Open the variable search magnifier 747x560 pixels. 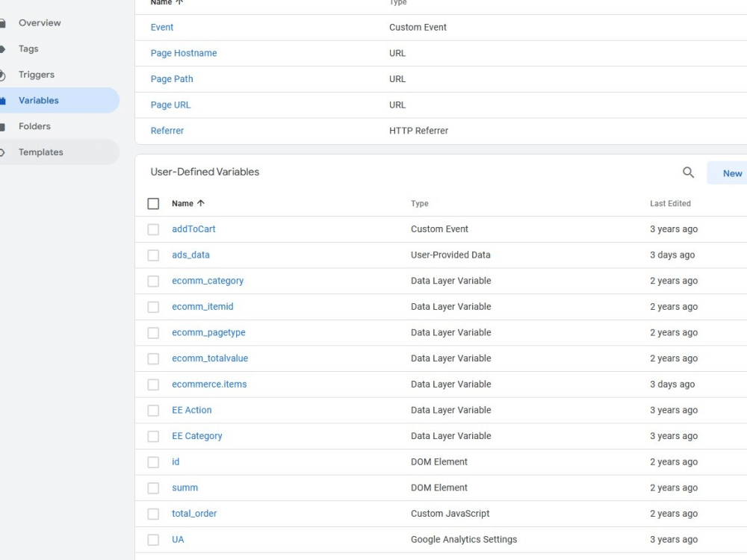(687, 172)
